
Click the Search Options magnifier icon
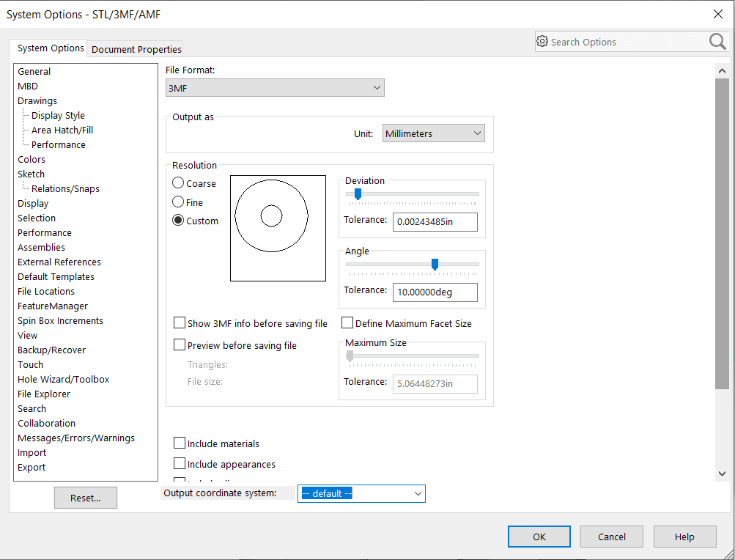click(717, 42)
